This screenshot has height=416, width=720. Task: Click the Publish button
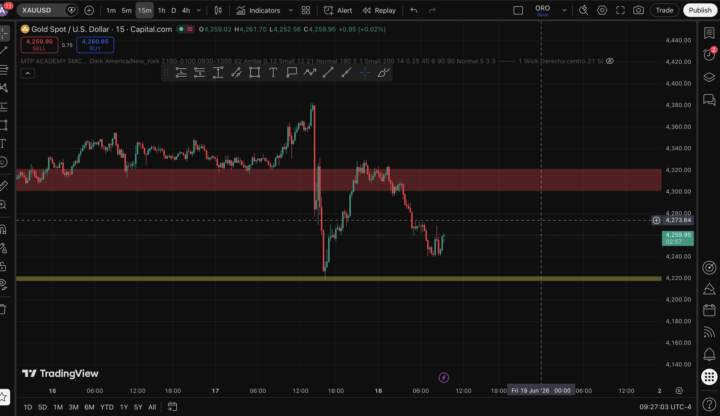[700, 10]
